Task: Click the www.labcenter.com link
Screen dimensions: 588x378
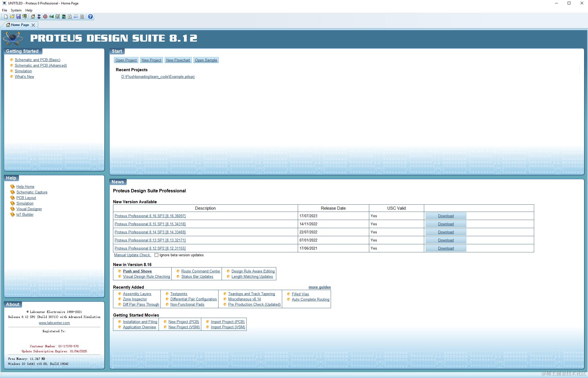Action: (54, 323)
